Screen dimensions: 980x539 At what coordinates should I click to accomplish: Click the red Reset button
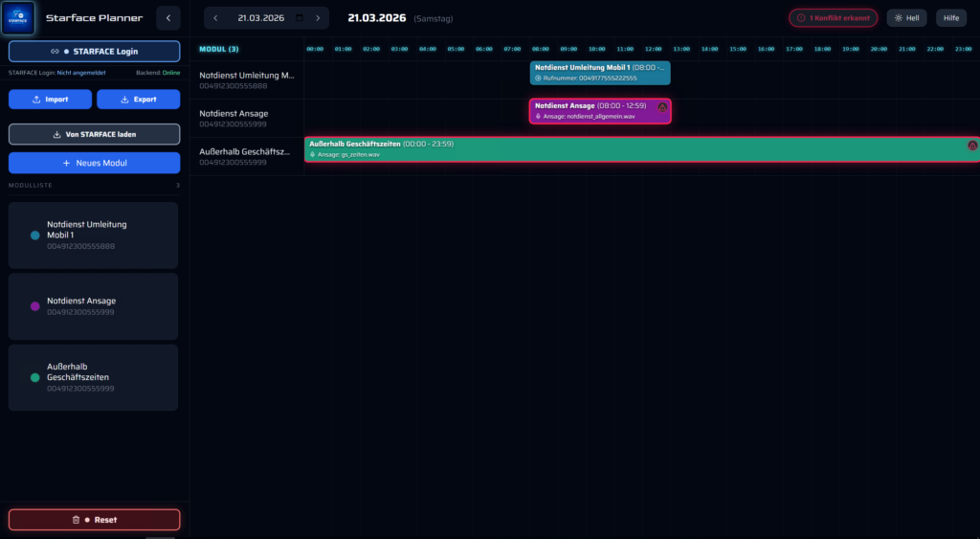point(94,520)
